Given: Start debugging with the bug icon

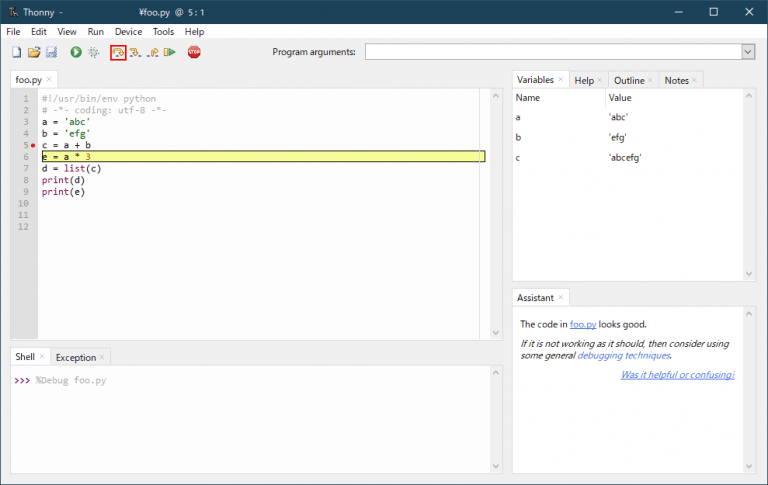Looking at the screenshot, I should 94,52.
